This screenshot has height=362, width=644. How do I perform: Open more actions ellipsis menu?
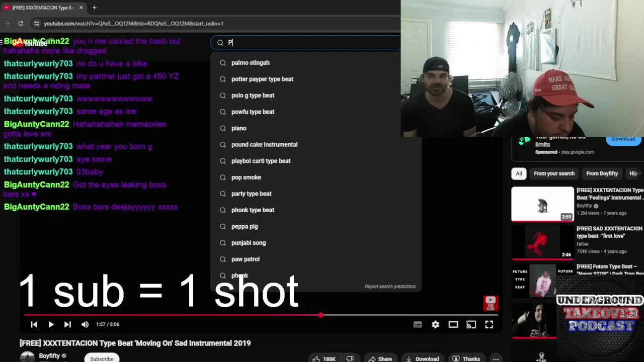point(496,358)
